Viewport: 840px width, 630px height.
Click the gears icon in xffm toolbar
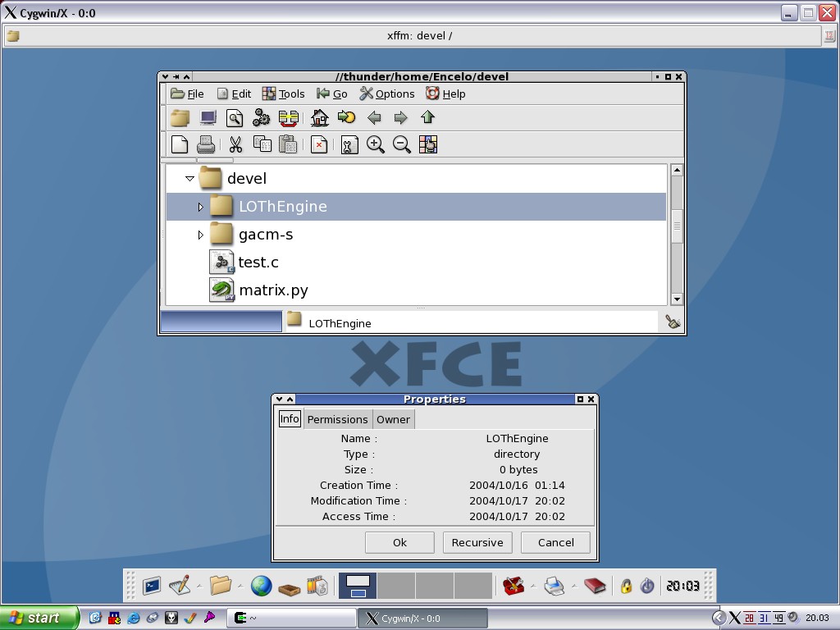coord(262,118)
